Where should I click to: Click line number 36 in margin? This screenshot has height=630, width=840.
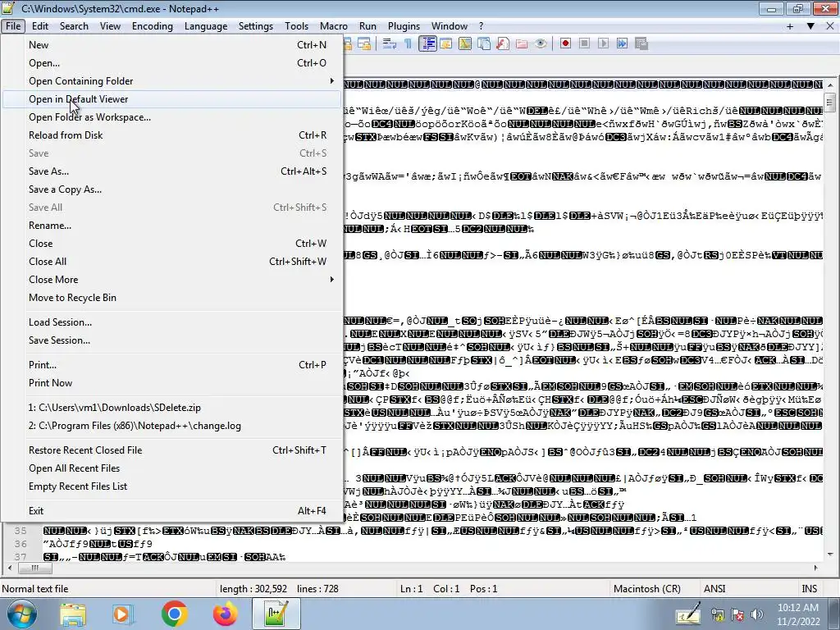(21, 544)
